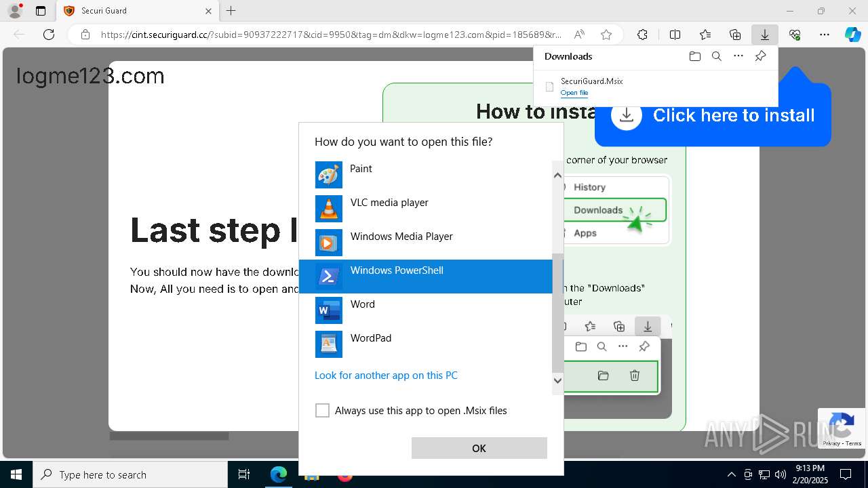The height and width of the screenshot is (488, 868).
Task: Show hidden system tray icons
Action: click(731, 474)
